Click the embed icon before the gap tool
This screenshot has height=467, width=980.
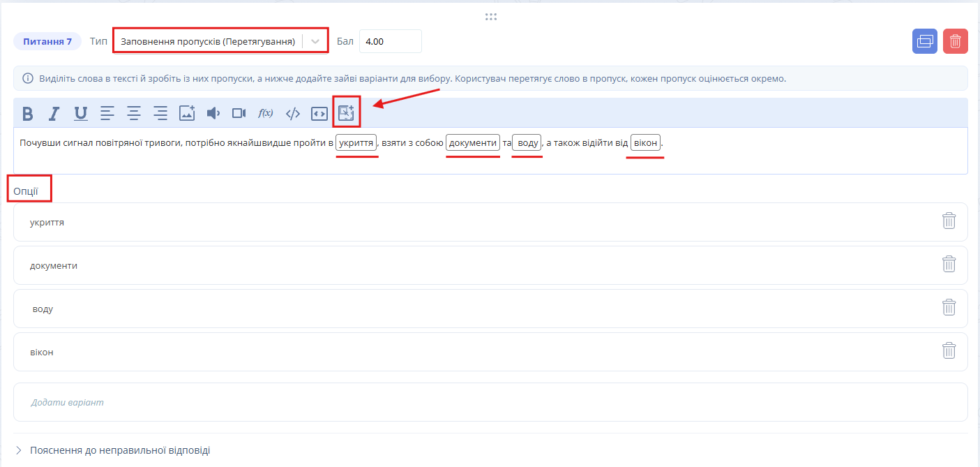pos(319,113)
